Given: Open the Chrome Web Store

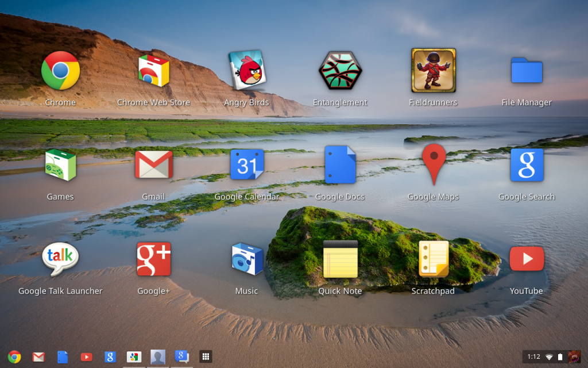Looking at the screenshot, I should tap(153, 70).
